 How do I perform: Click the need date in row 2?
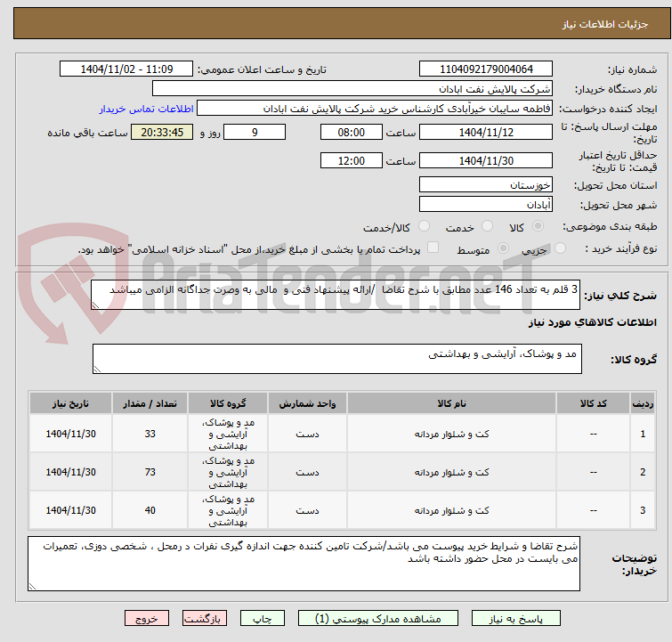click(x=70, y=472)
